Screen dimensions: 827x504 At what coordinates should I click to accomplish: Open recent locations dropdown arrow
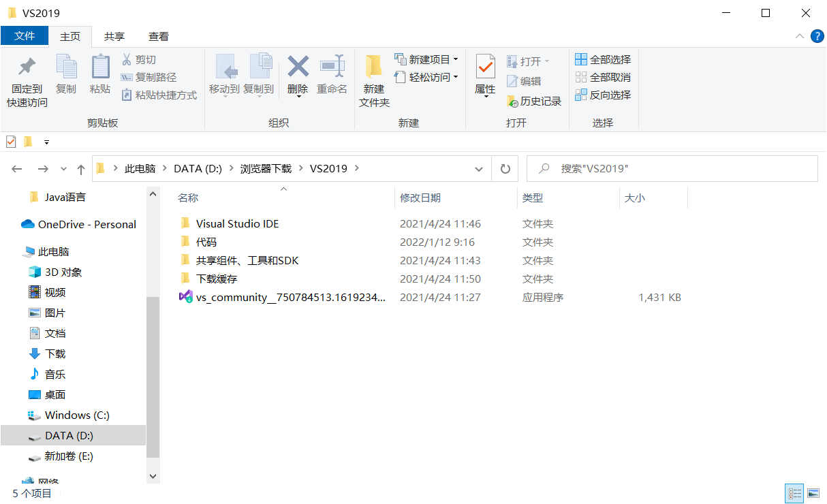[64, 169]
